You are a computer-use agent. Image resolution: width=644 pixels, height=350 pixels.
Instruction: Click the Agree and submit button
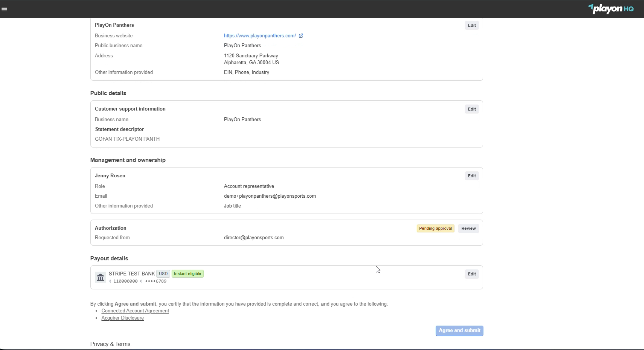[459, 331]
